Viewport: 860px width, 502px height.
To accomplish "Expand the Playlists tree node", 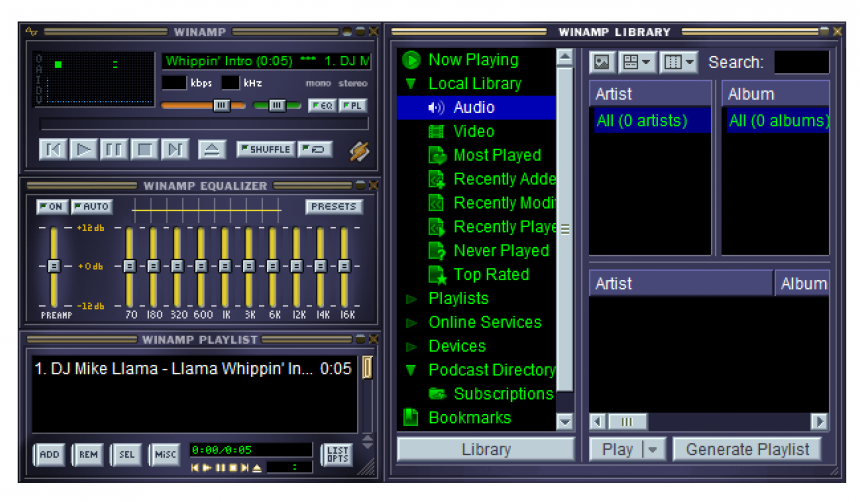I will [x=411, y=299].
